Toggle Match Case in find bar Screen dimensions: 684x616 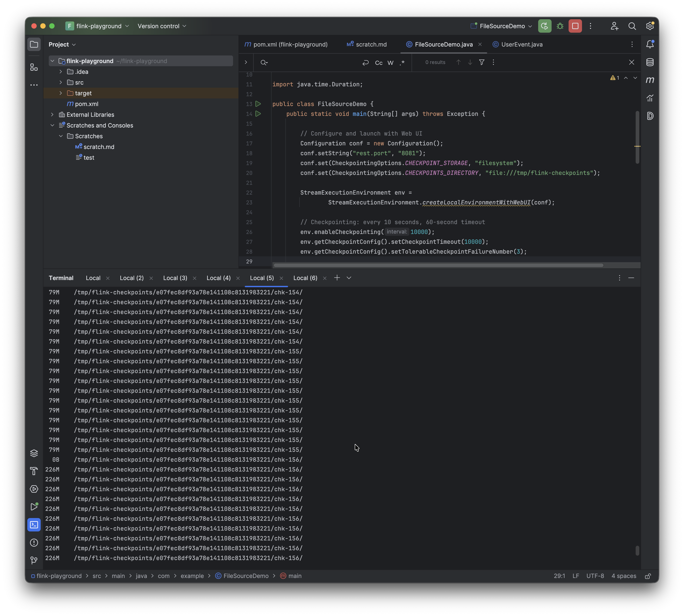[379, 63]
